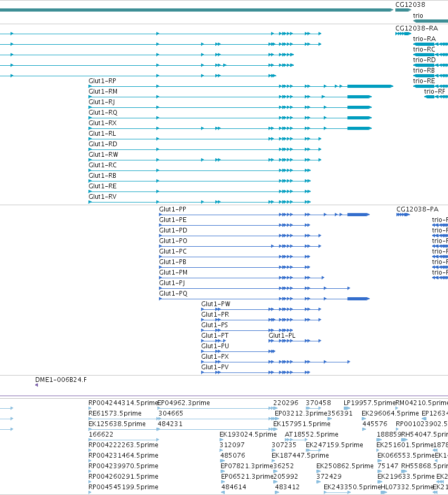Click the trio-RC transcript label
Screen dimensions: 448x495
pyautogui.click(x=424, y=49)
